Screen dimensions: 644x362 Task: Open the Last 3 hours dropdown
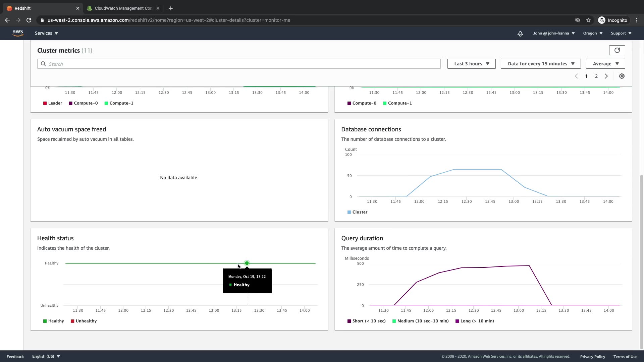pos(471,64)
